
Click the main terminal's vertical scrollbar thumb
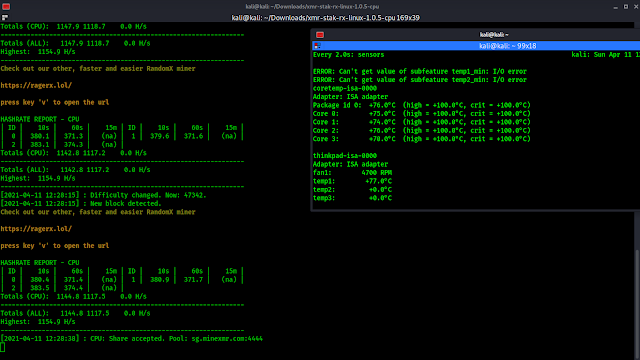tap(637, 304)
